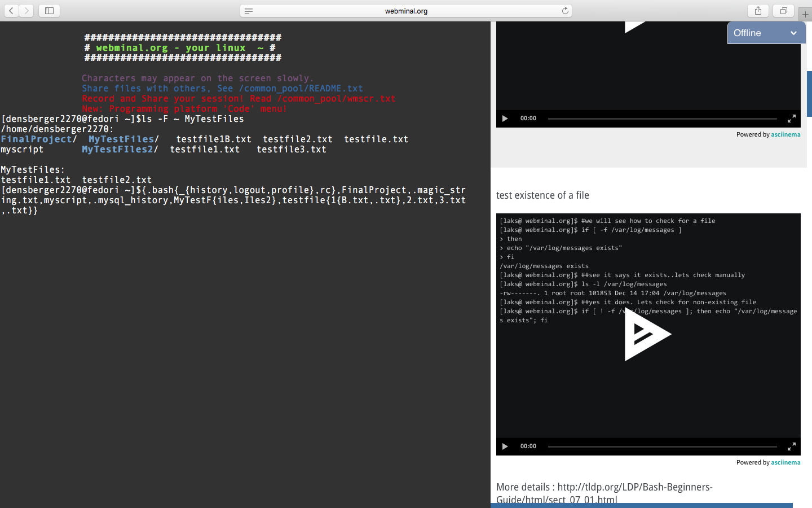Seek on lower video progress bar

tap(662, 446)
